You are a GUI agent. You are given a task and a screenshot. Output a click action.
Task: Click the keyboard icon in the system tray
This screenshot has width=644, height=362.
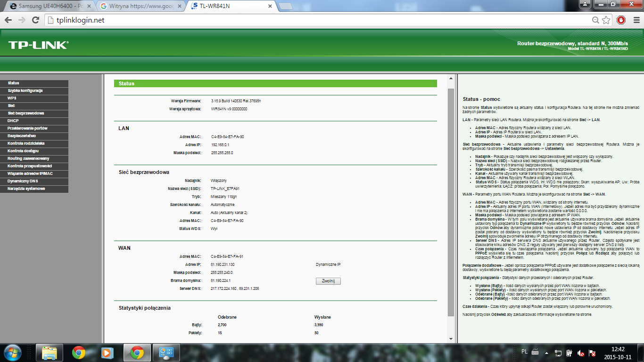pyautogui.click(x=535, y=352)
